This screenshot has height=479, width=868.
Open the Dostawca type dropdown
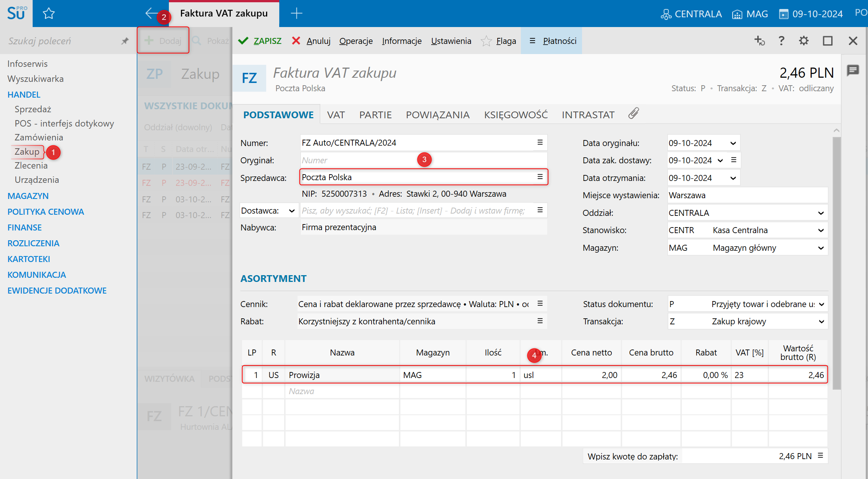click(291, 211)
